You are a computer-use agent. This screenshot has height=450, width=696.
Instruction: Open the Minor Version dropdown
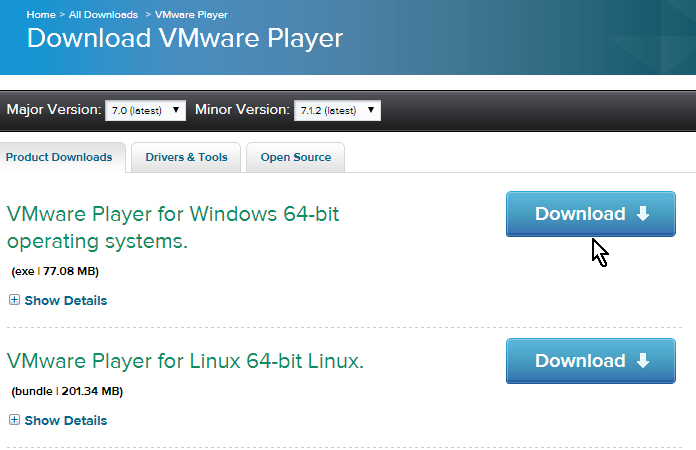[337, 111]
